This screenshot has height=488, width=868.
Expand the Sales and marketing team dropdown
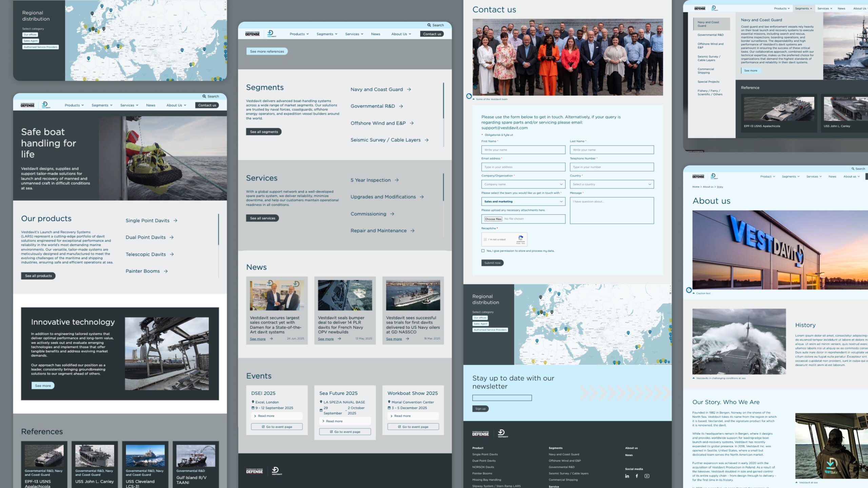click(x=523, y=202)
